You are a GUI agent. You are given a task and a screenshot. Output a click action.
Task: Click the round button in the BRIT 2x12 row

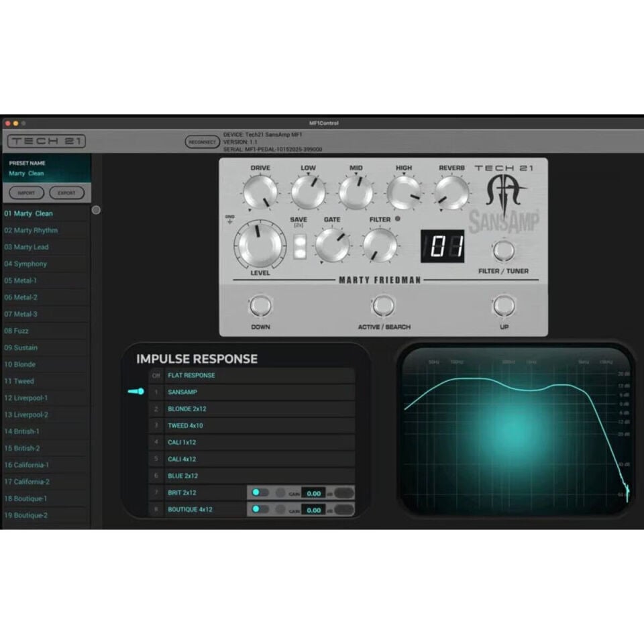(x=280, y=493)
